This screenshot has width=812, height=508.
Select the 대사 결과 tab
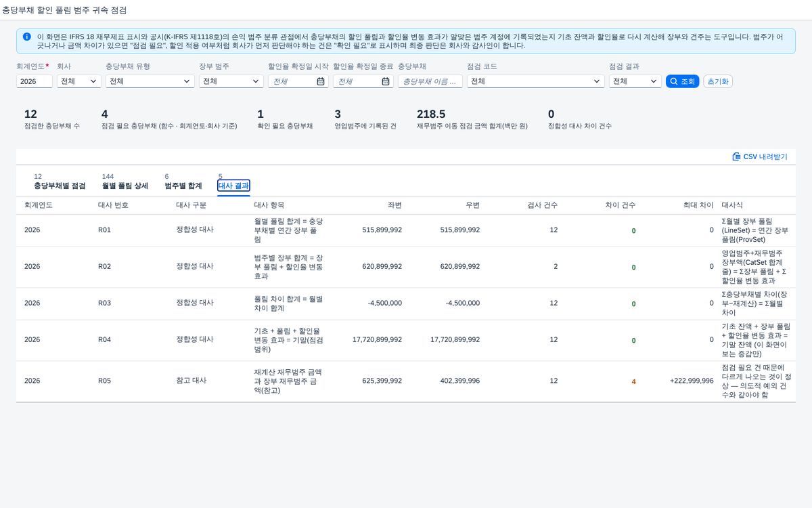[x=233, y=186]
